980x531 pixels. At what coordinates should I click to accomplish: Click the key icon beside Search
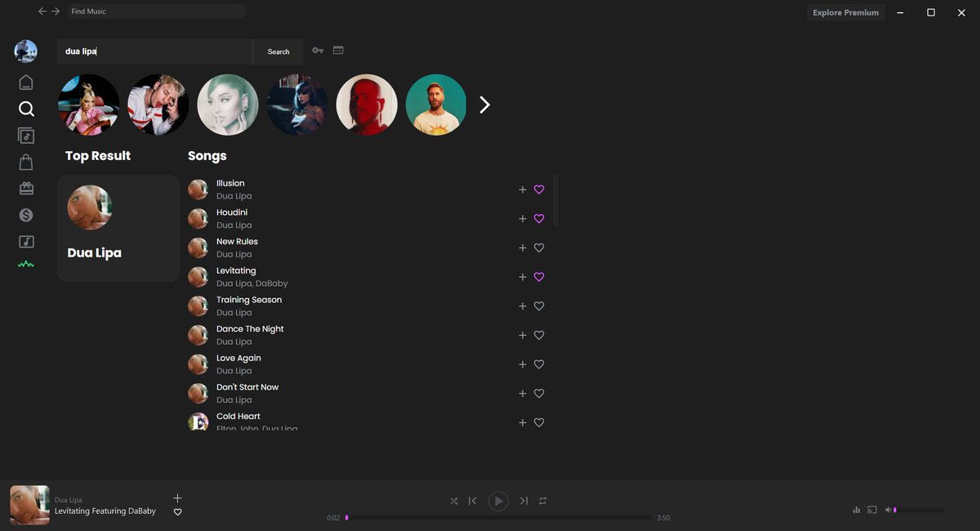click(318, 51)
